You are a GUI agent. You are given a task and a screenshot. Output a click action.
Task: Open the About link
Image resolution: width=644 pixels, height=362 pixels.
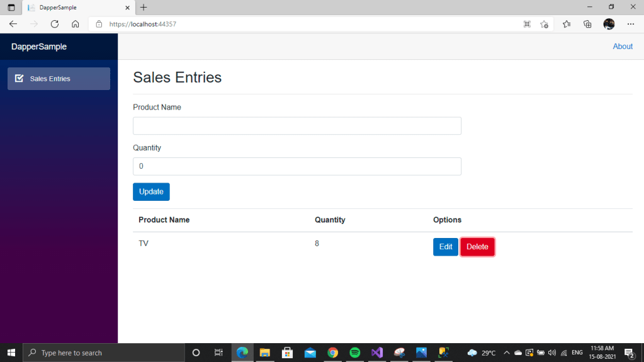point(622,47)
